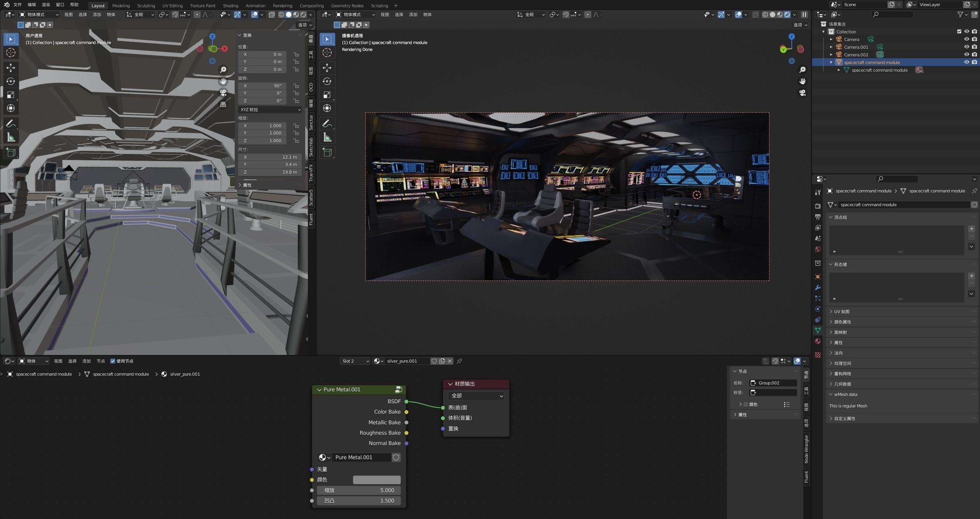Toggle camera view icon in left viewport

pos(223,93)
